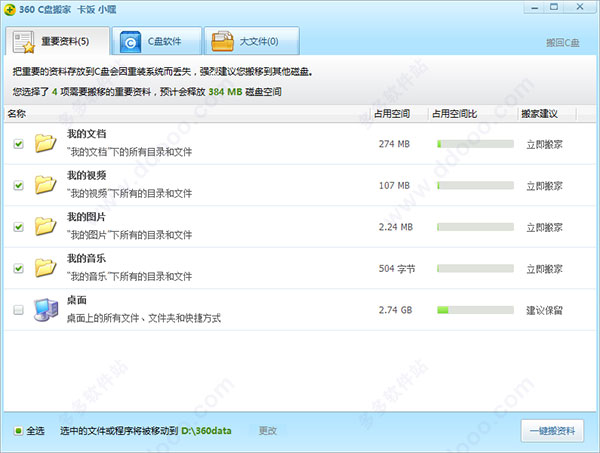Viewport: 600px width, 453px height.
Task: Click the 384 MB freed space value
Action: (x=225, y=92)
